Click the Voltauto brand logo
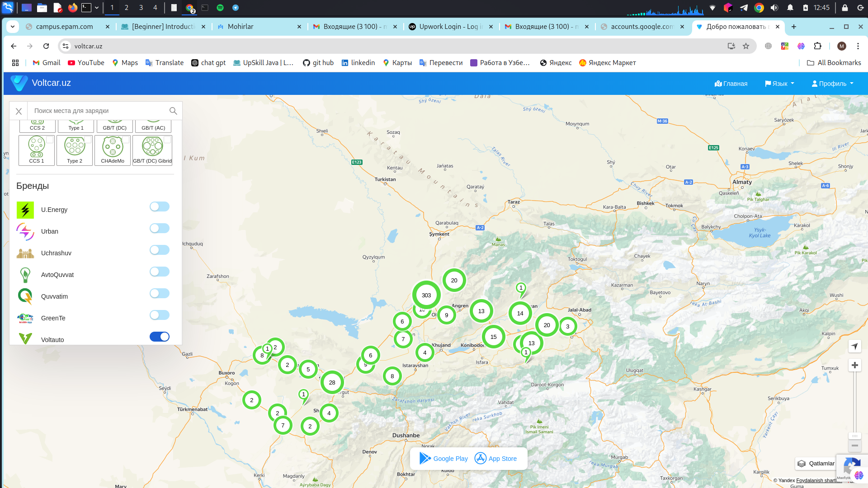 click(25, 338)
